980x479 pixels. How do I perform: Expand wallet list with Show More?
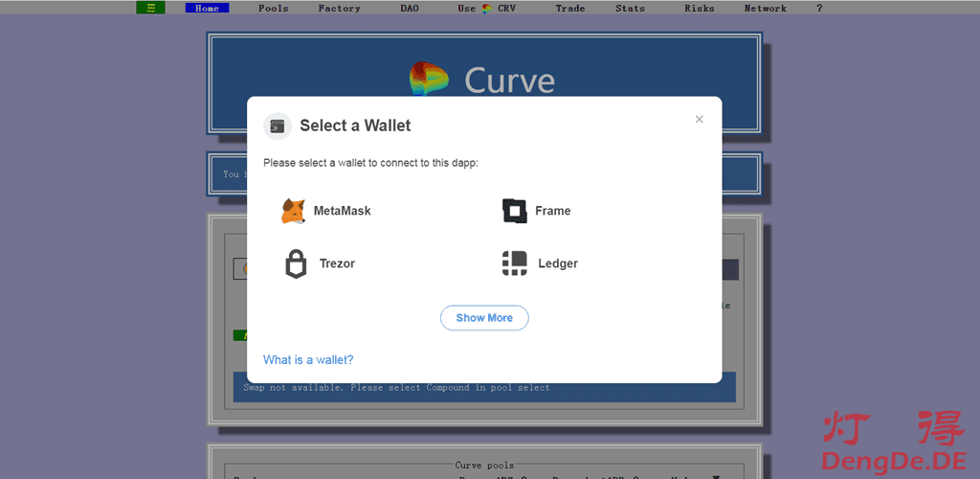(x=484, y=318)
